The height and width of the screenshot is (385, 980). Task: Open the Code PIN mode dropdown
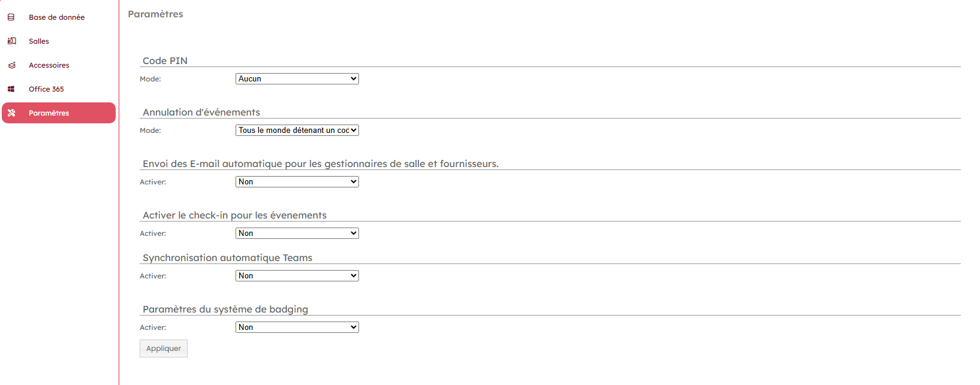(x=297, y=79)
